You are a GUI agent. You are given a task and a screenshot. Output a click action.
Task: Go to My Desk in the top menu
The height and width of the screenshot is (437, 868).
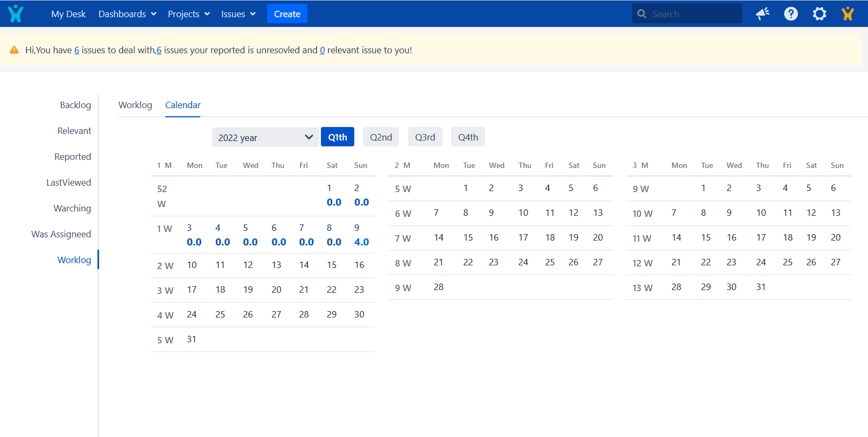tap(68, 14)
